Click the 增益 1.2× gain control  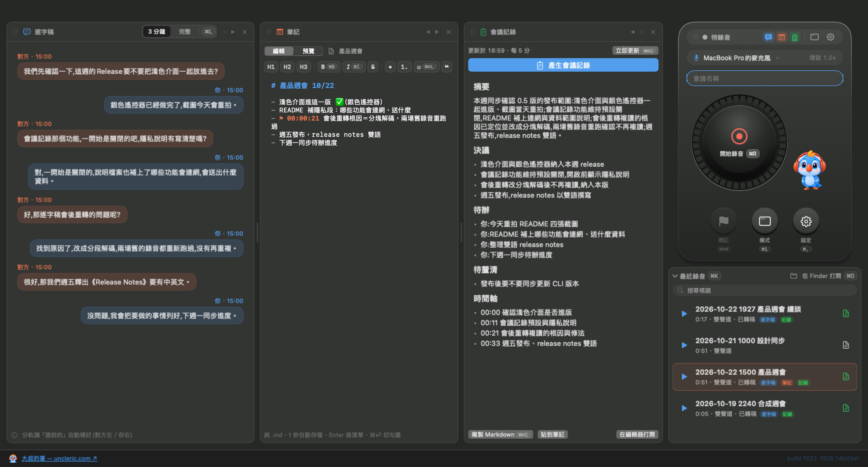click(x=822, y=58)
